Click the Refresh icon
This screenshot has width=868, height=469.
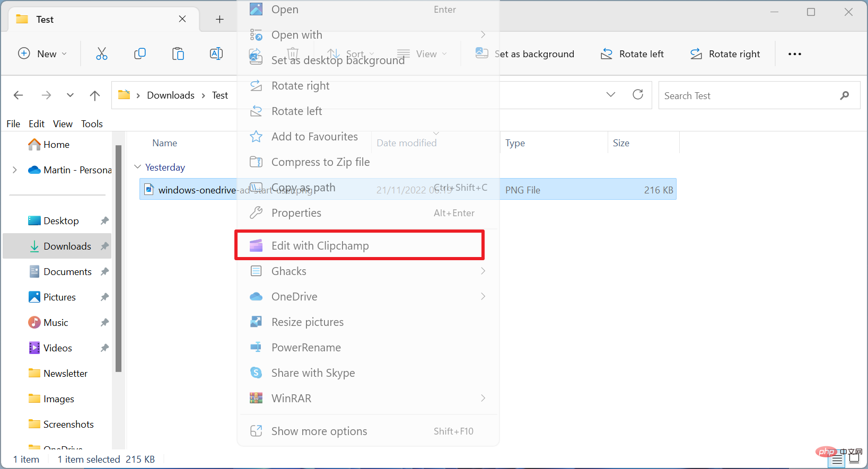(x=638, y=94)
